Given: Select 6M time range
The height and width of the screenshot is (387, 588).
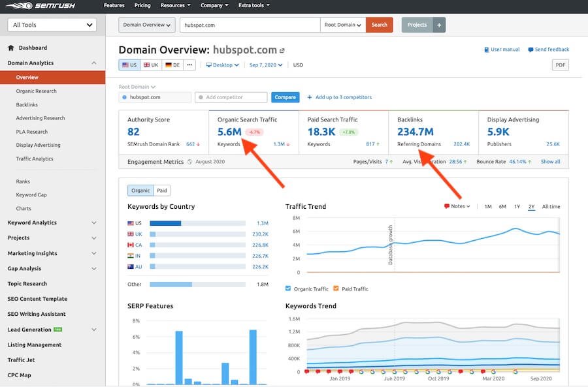Looking at the screenshot, I should (502, 206).
